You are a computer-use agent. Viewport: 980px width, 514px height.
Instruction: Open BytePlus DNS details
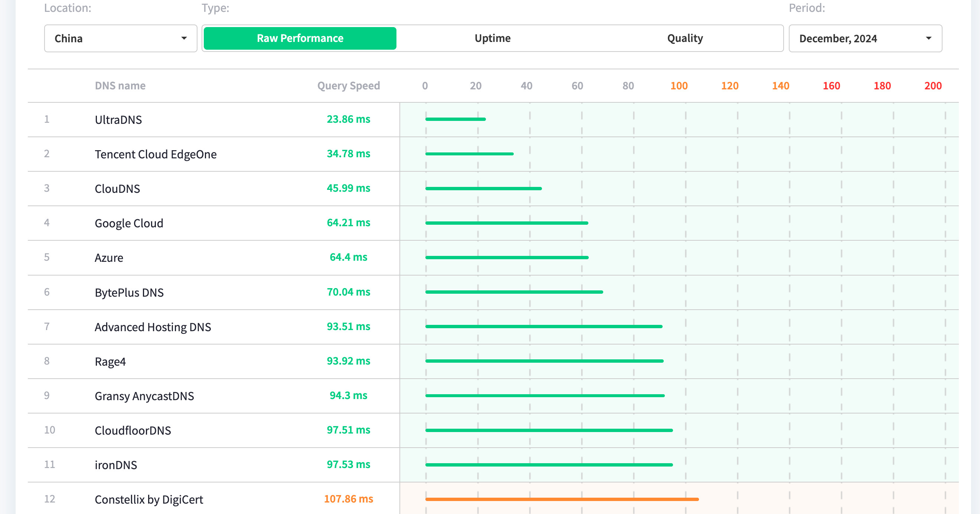129,292
